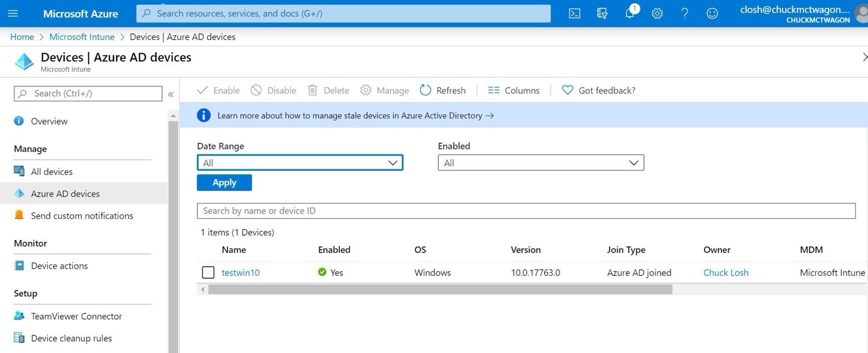Sort by the OS column header
Viewport: 868px width, 353px height.
pyautogui.click(x=420, y=250)
